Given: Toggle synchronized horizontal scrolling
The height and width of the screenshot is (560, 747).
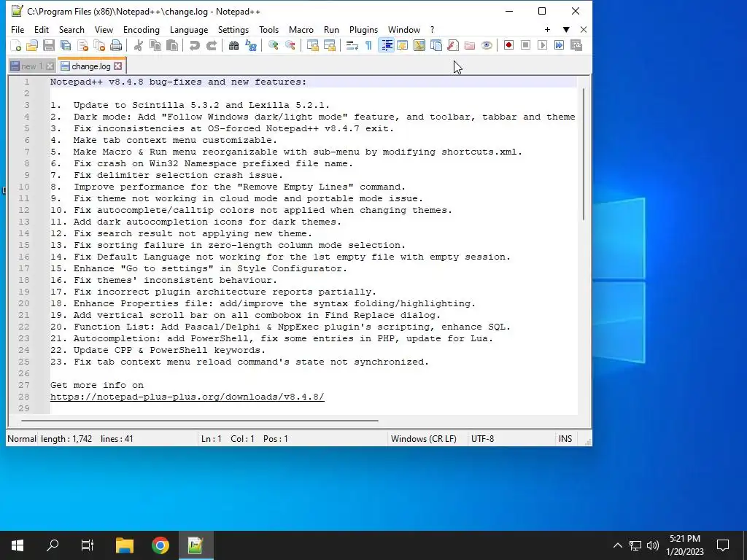Looking at the screenshot, I should pos(329,45).
